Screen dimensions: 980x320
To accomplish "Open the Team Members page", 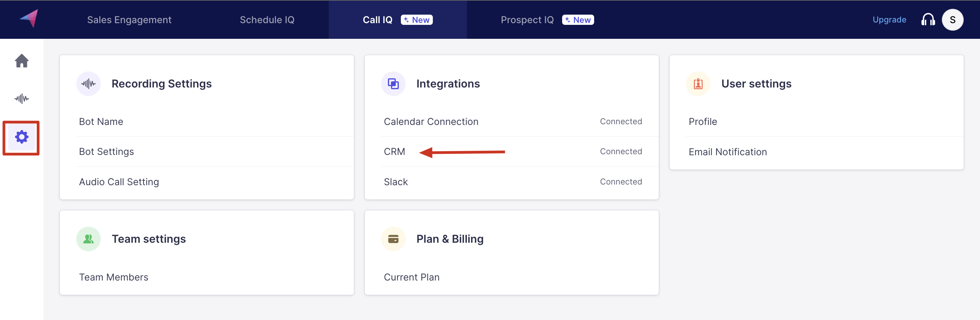I will click(113, 277).
